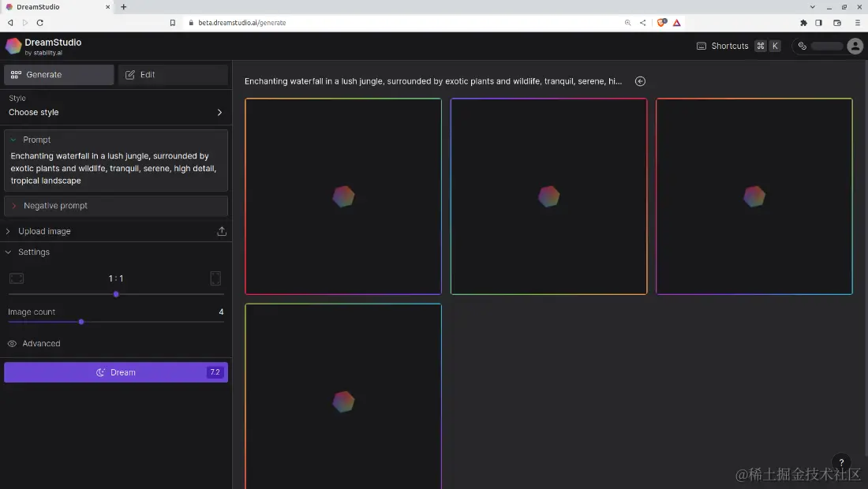Click the upload image arrow icon
Screen dimensions: 868x489
222,231
